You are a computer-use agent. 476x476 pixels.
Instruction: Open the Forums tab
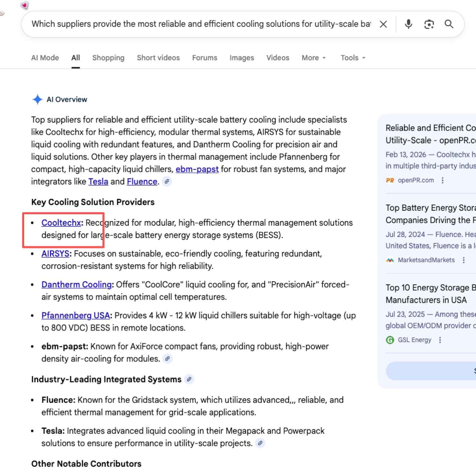[x=204, y=58]
